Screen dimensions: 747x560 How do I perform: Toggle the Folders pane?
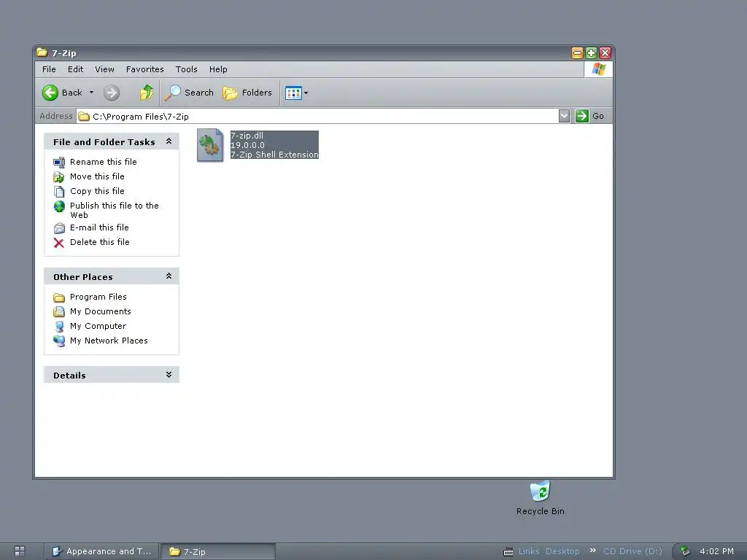(247, 93)
